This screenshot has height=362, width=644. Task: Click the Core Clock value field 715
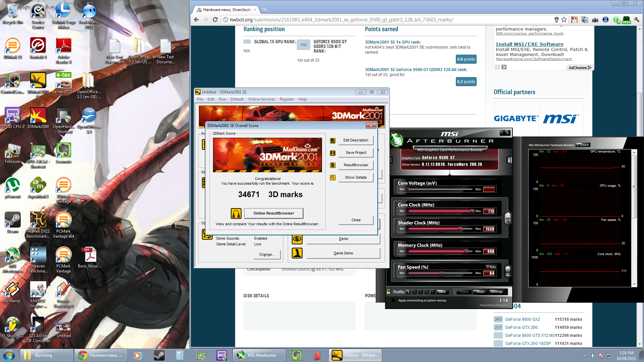pos(490,211)
